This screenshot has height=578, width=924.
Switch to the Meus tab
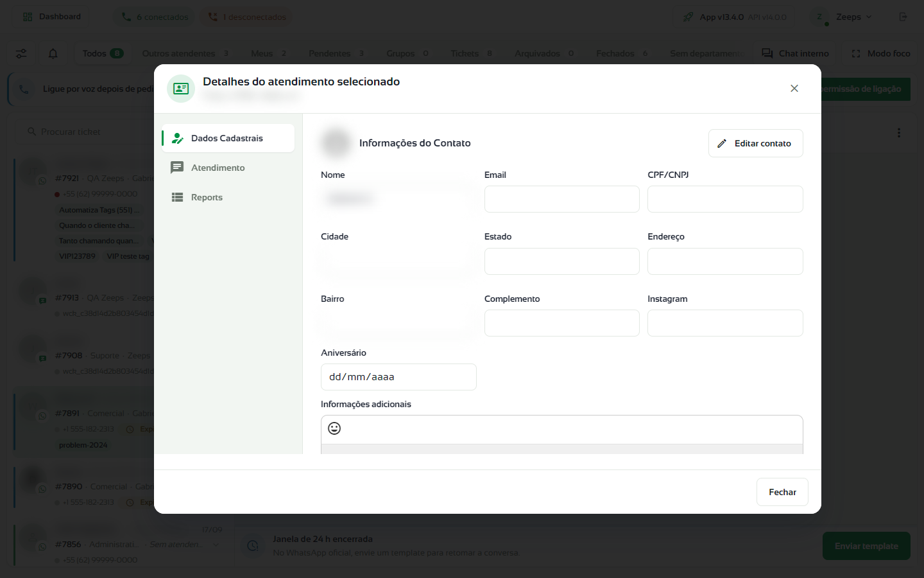(x=269, y=53)
